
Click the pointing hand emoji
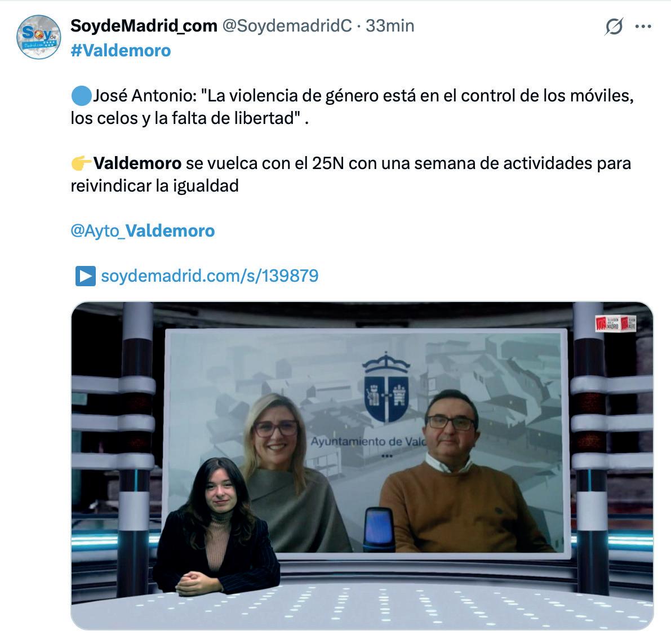[81, 163]
